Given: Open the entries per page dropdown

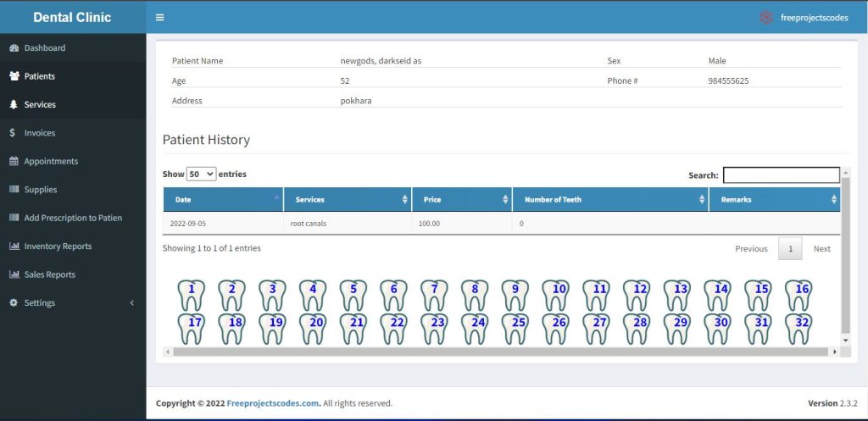Looking at the screenshot, I should pos(201,174).
